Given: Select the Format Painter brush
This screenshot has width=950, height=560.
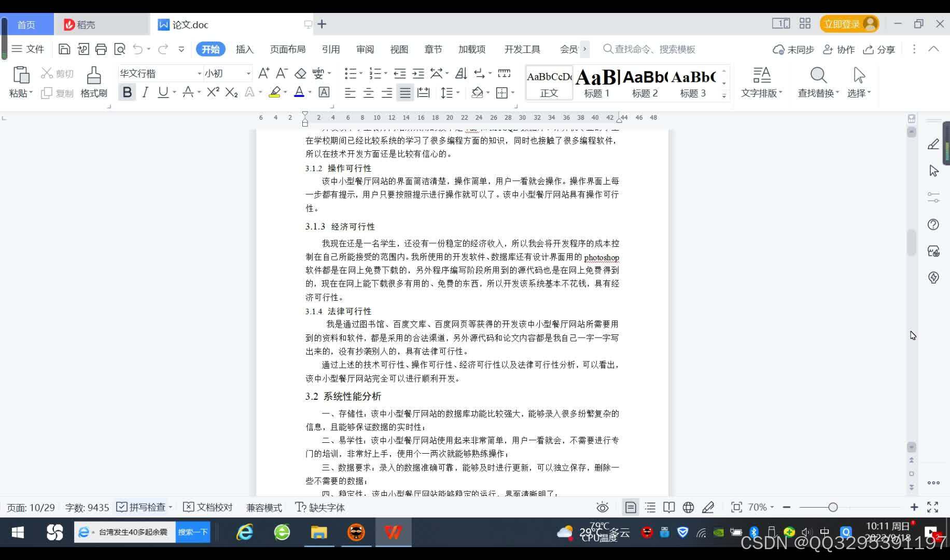Looking at the screenshot, I should click(x=94, y=75).
